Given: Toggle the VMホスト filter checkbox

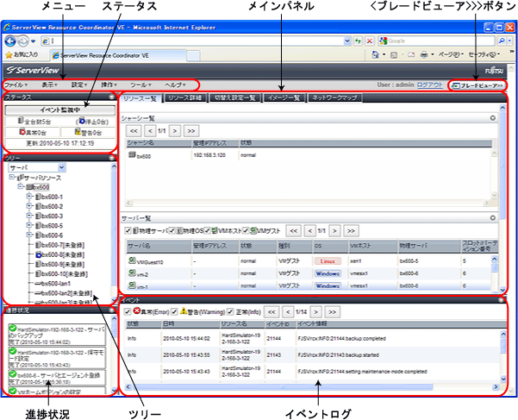Looking at the screenshot, I should (207, 230).
